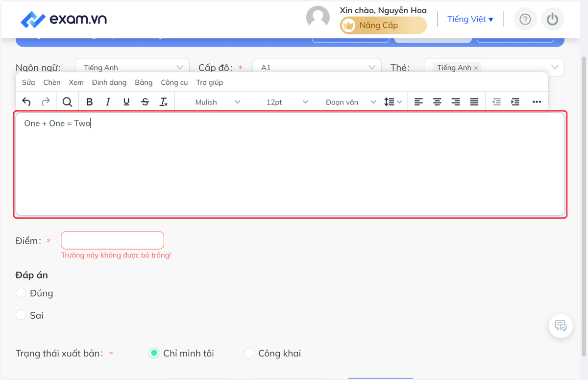Image resolution: width=588 pixels, height=380 pixels.
Task: Click inside the question text editor area
Action: point(290,164)
